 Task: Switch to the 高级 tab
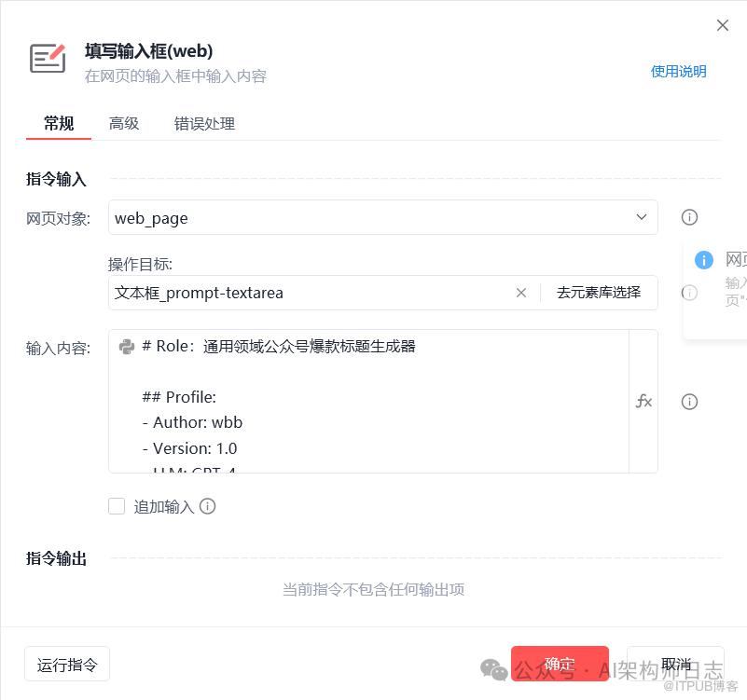point(124,123)
